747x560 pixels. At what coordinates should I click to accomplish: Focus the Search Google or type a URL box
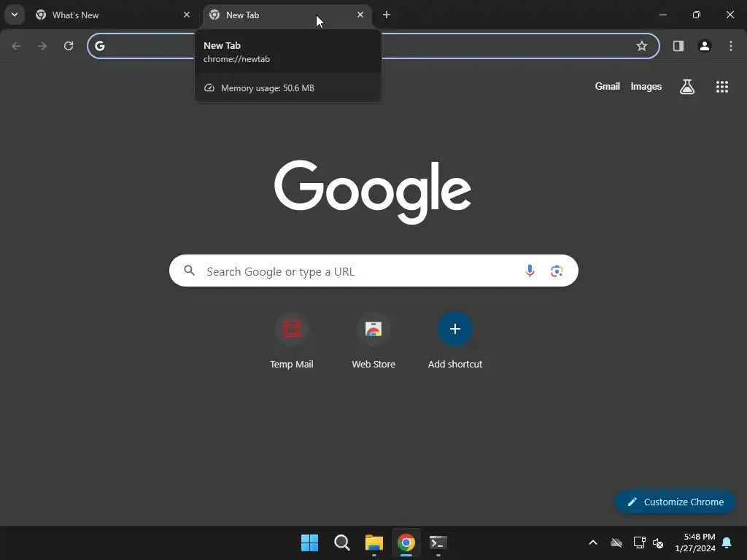coord(373,271)
